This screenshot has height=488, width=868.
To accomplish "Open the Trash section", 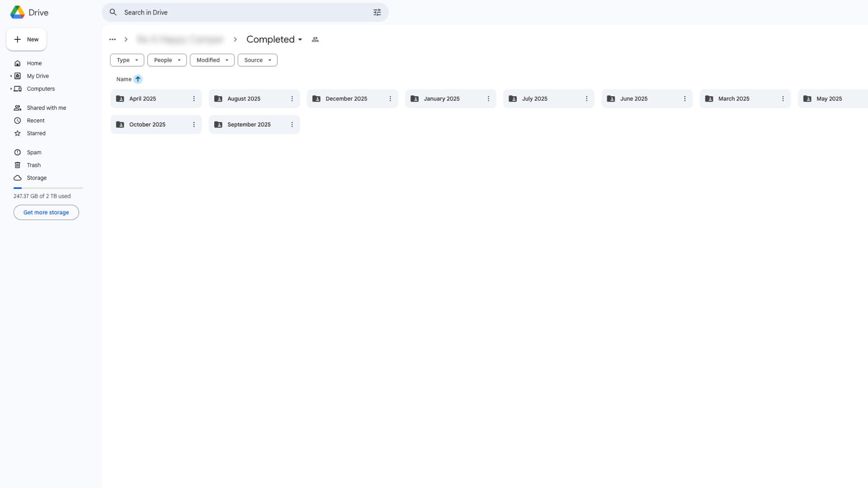I will pos(33,165).
